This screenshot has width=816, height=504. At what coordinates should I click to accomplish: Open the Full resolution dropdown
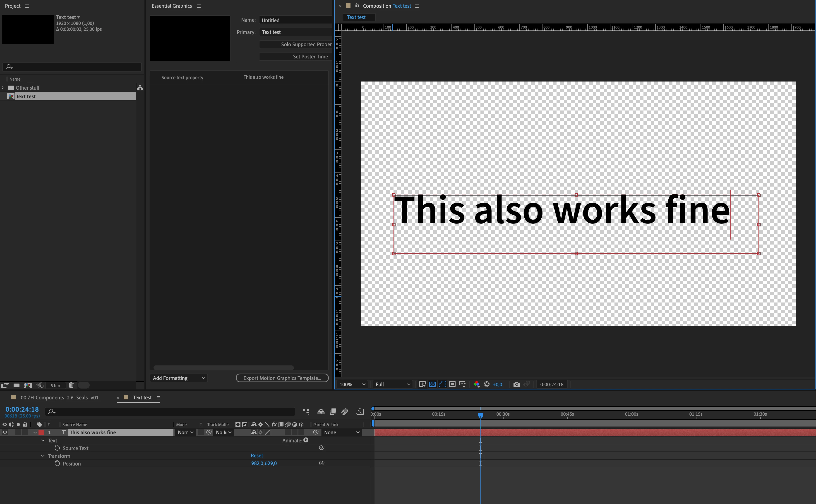[x=392, y=384]
